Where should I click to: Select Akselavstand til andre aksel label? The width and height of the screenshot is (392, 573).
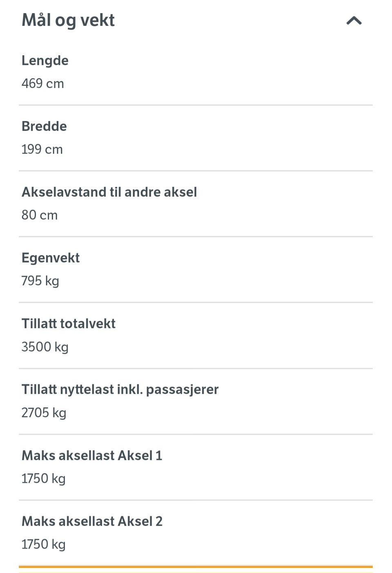[109, 192]
